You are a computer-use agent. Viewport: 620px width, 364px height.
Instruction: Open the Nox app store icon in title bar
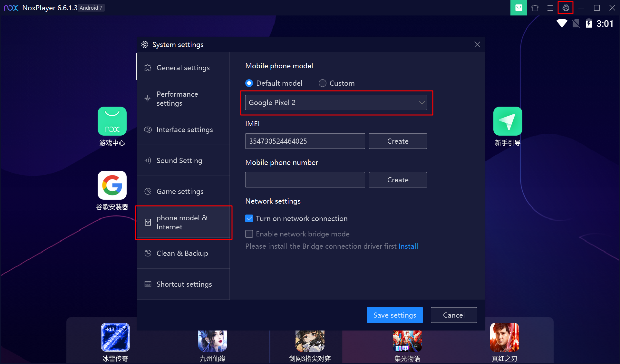pos(518,8)
